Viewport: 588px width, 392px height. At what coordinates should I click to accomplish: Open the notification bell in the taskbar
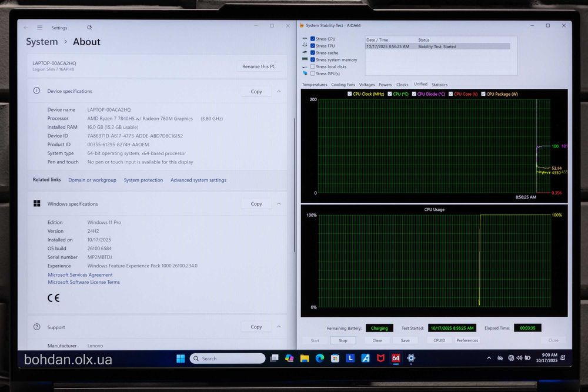click(x=563, y=358)
